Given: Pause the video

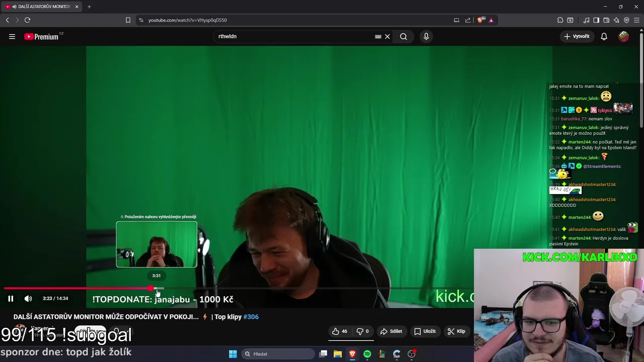Looking at the screenshot, I should [11, 299].
